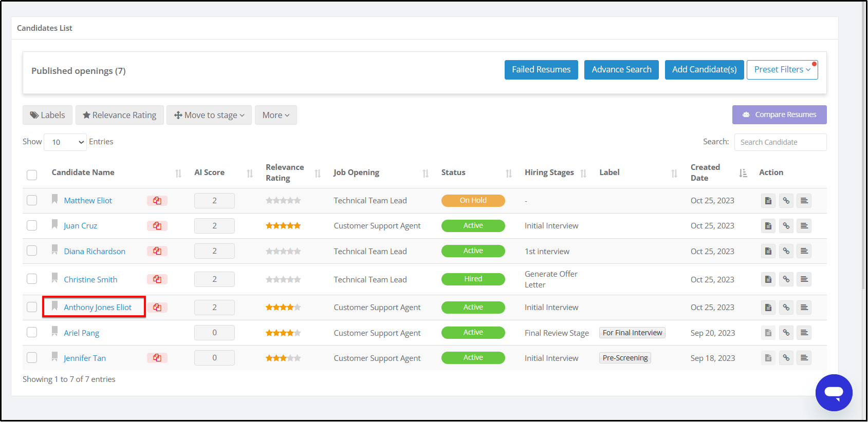Click the For Final Interview label tag
Viewport: 868px width, 422px height.
[x=632, y=333]
